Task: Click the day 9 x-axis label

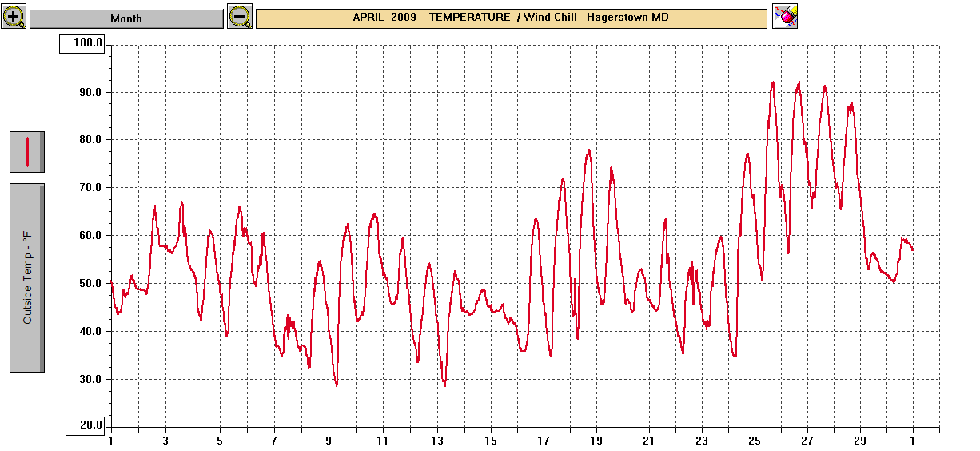Action: (329, 441)
